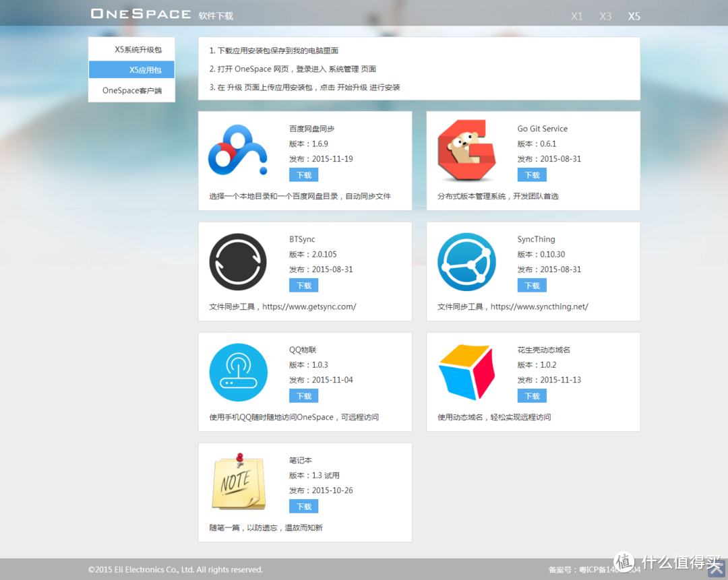Click the SyncThing title text
Viewport: 728px width, 580px height.
pyautogui.click(x=537, y=239)
